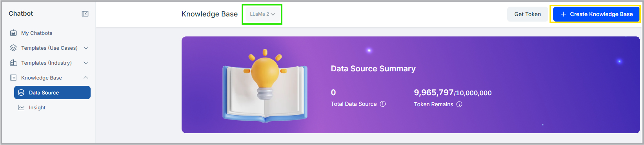Click the Insight chart icon
This screenshot has width=644, height=145.
pyautogui.click(x=21, y=107)
